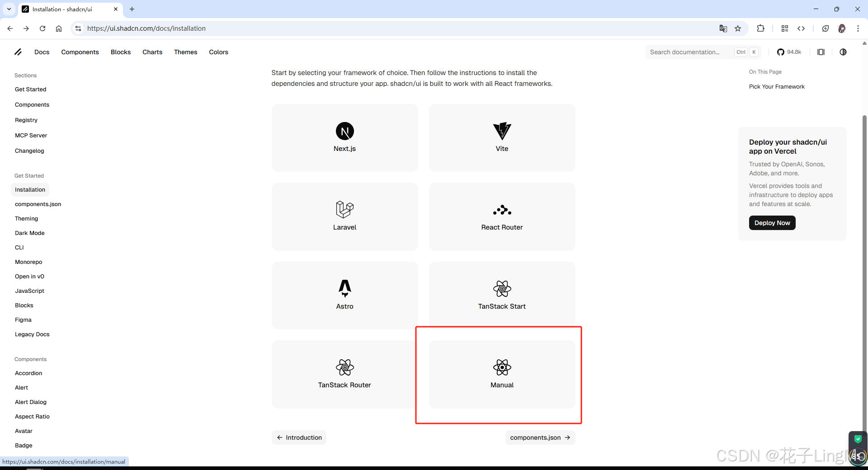Select Installation in the sidebar

coord(30,190)
